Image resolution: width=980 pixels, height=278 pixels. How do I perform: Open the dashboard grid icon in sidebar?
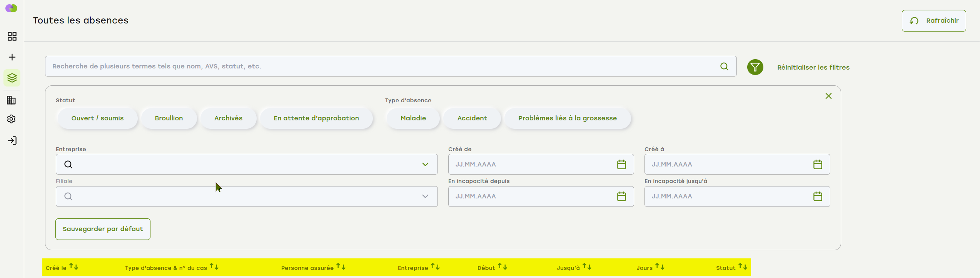pyautogui.click(x=12, y=37)
